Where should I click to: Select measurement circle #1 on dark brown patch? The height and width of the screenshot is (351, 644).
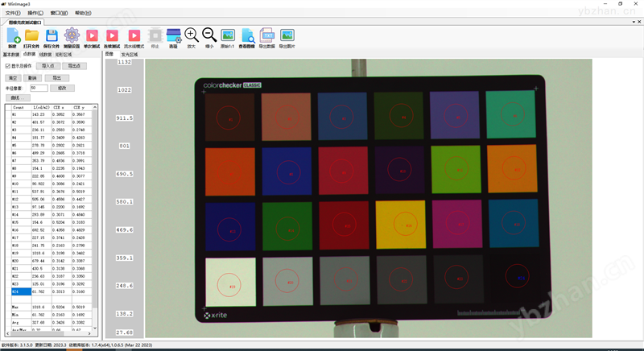click(x=229, y=118)
